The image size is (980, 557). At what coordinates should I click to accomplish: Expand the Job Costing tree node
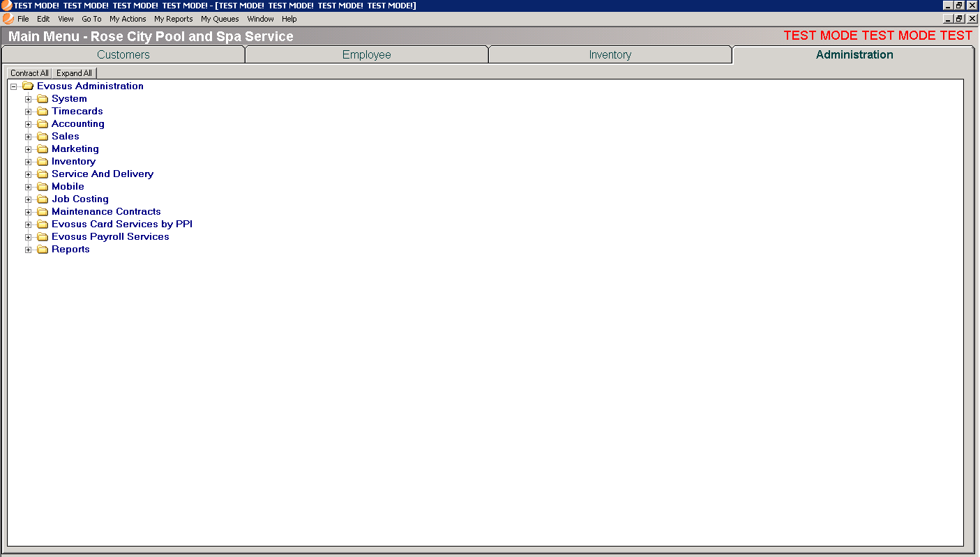(29, 199)
